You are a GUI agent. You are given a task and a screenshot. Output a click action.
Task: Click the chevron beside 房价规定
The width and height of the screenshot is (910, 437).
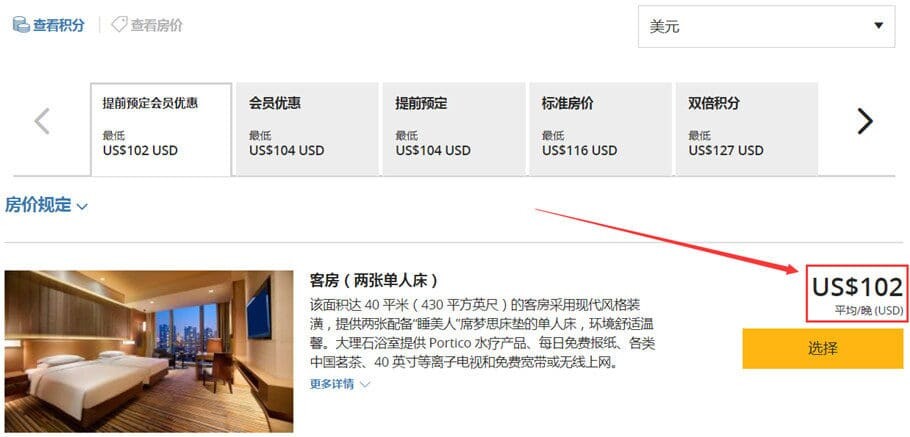click(x=82, y=206)
